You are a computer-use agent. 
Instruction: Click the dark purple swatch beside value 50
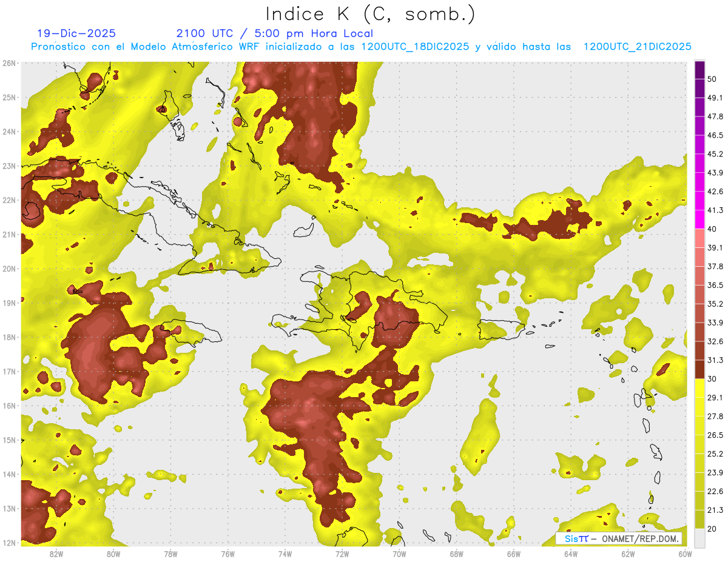click(x=699, y=70)
